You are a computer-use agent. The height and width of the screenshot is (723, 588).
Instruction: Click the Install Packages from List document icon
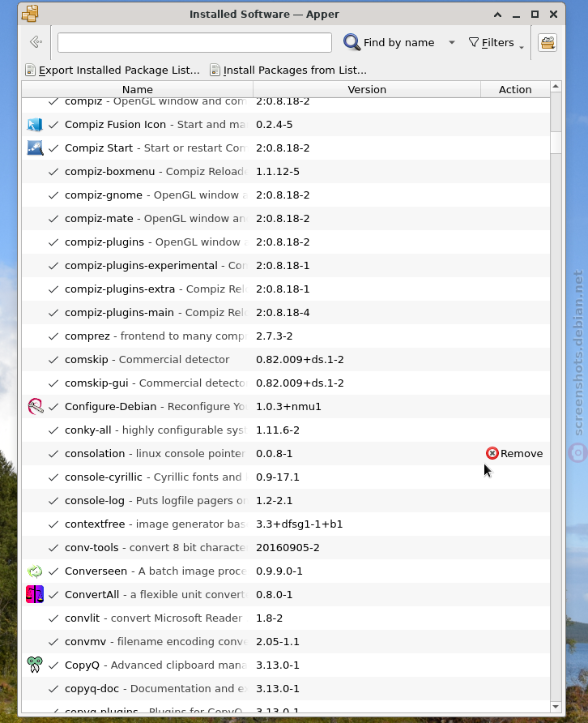coord(215,70)
